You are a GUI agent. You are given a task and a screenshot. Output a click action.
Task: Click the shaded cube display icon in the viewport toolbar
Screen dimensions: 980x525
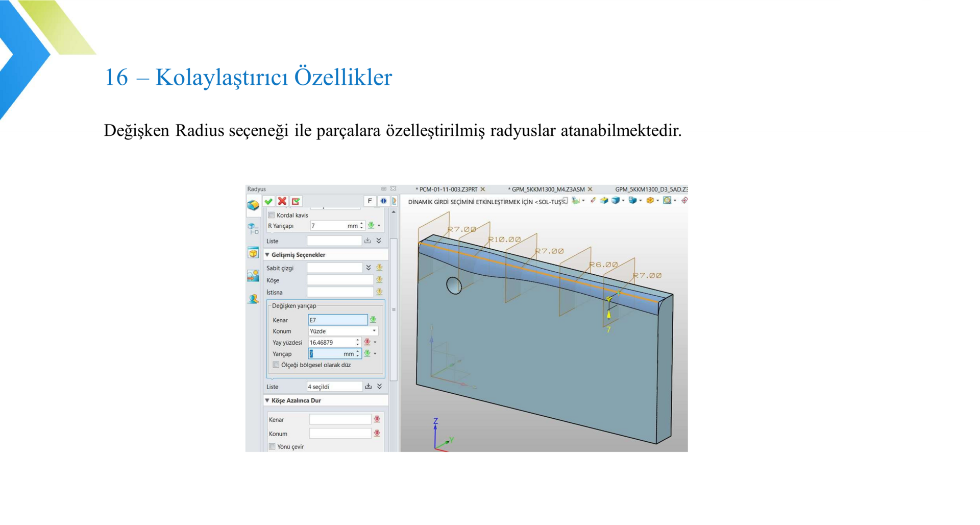click(x=616, y=201)
